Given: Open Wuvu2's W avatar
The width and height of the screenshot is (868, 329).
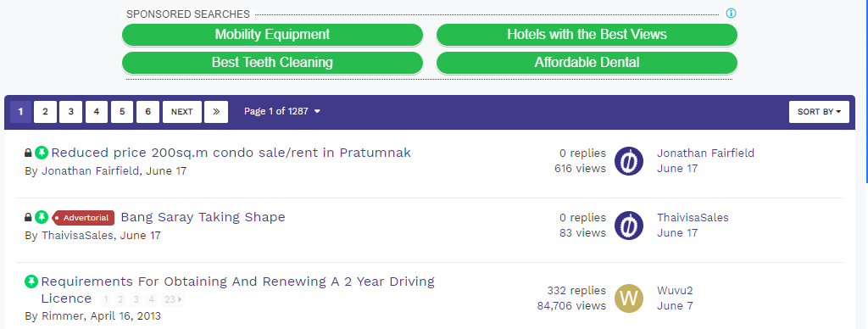Looking at the screenshot, I should (x=629, y=298).
